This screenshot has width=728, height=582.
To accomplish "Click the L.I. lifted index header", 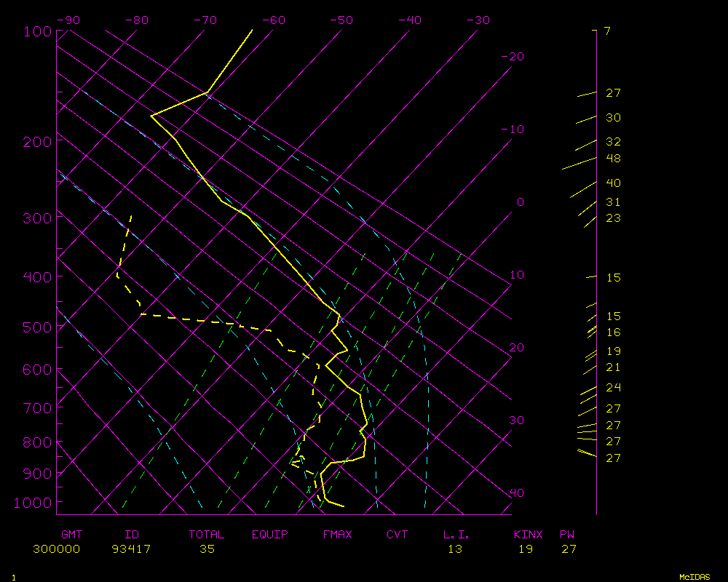I will tap(456, 535).
